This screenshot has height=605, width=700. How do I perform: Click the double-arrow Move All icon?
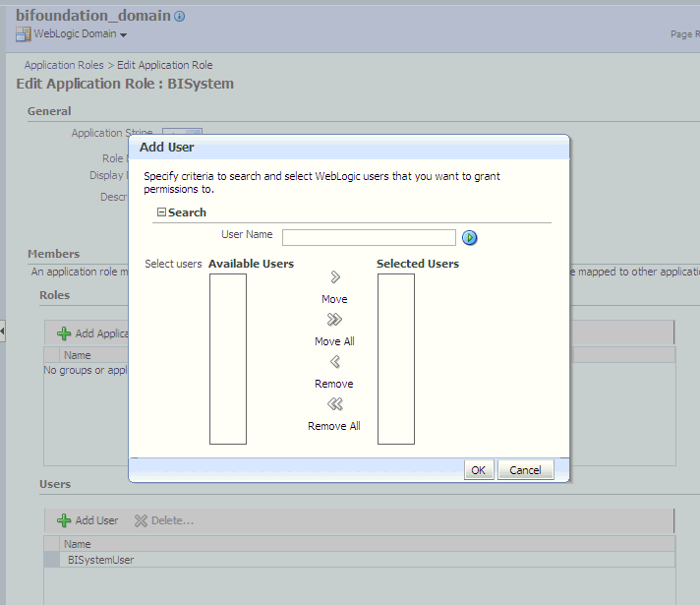[334, 320]
